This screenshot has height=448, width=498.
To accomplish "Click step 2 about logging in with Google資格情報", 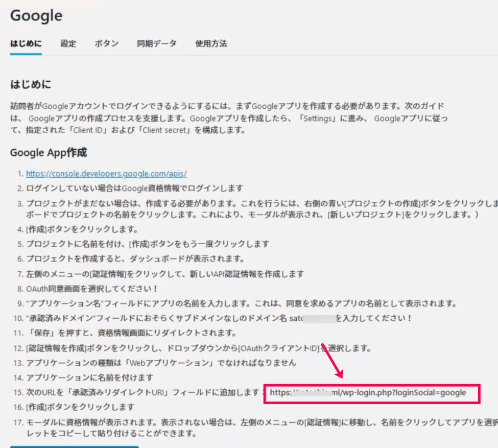I will coord(135,188).
